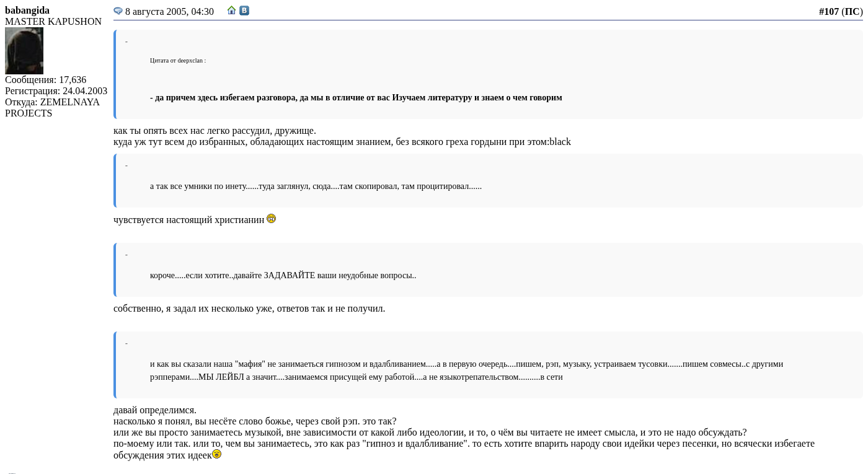This screenshot has width=868, height=474.
Task: Click the "Регистрация: 24.04.2003" line
Action: coord(56,91)
